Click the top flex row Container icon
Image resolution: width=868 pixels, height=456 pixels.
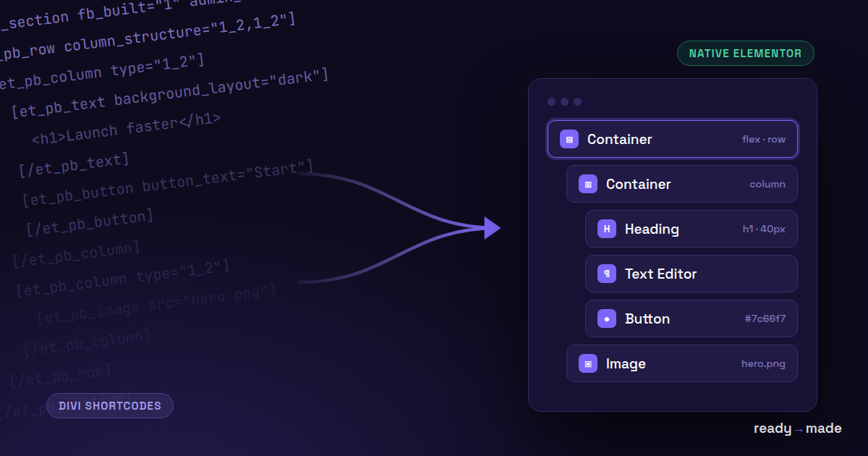click(x=569, y=139)
